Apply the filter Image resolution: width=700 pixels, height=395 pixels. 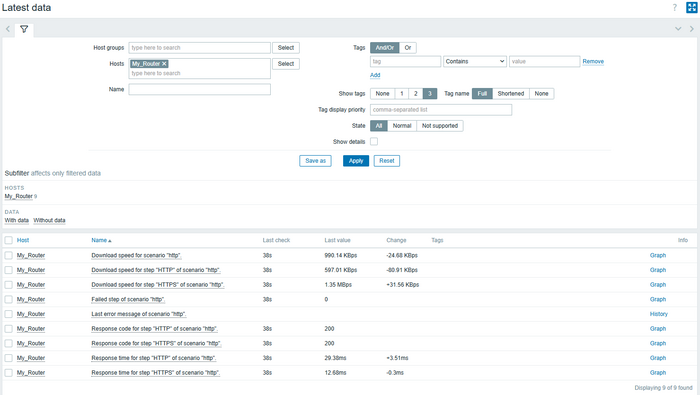coord(356,161)
